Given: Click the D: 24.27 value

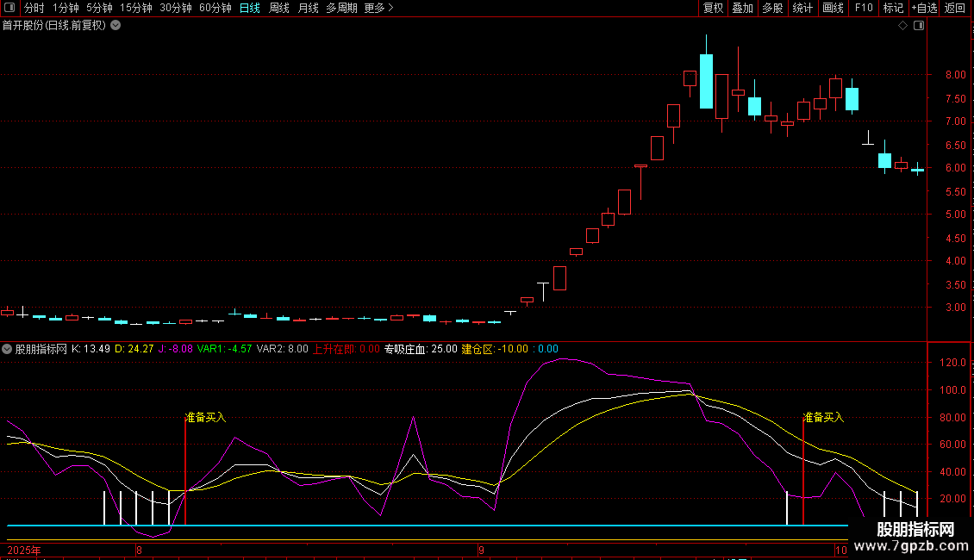Looking at the screenshot, I should pos(134,349).
